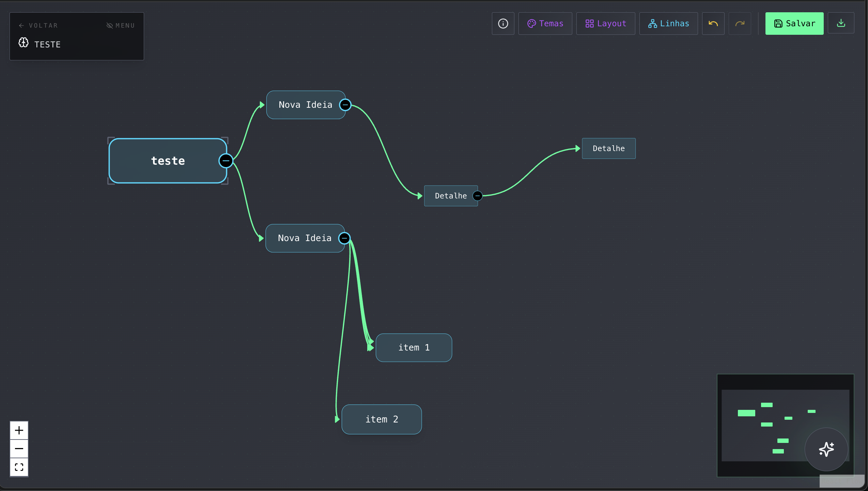Open the Linhas line style menu
The width and height of the screenshot is (868, 491).
click(x=668, y=24)
